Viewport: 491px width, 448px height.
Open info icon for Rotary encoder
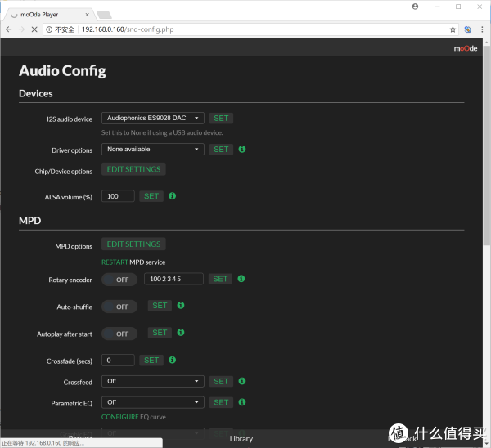tap(241, 279)
